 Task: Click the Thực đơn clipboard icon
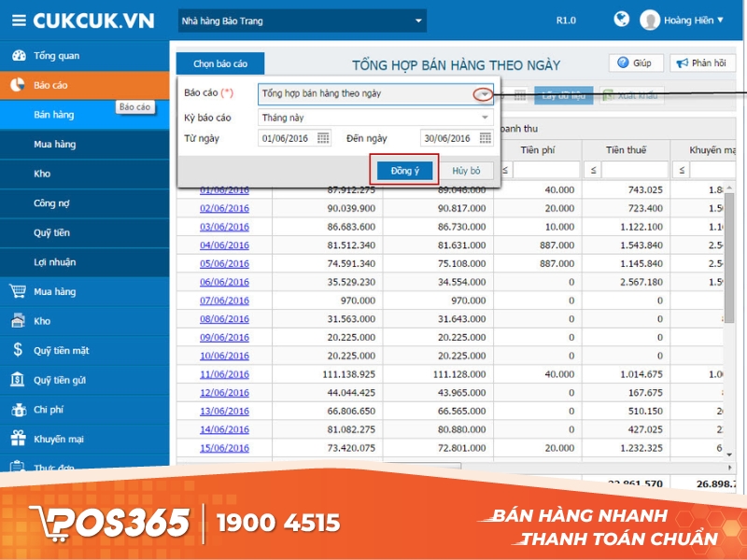pos(18,466)
